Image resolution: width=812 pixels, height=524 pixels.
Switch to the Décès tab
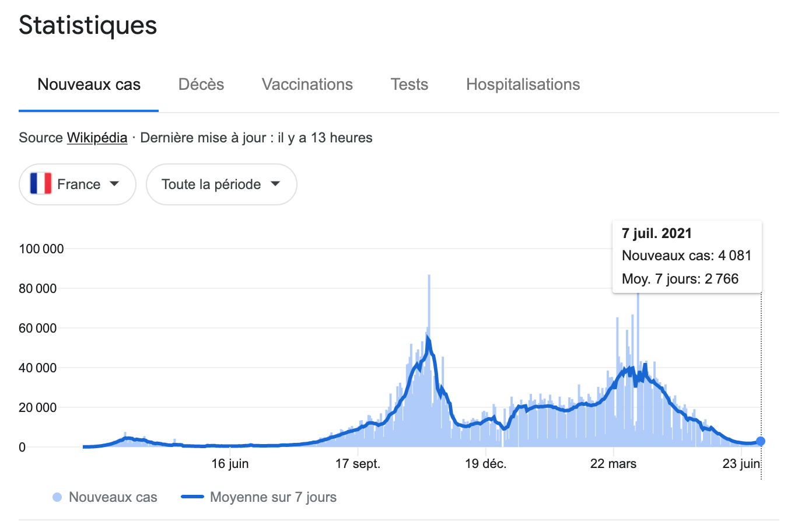(201, 85)
